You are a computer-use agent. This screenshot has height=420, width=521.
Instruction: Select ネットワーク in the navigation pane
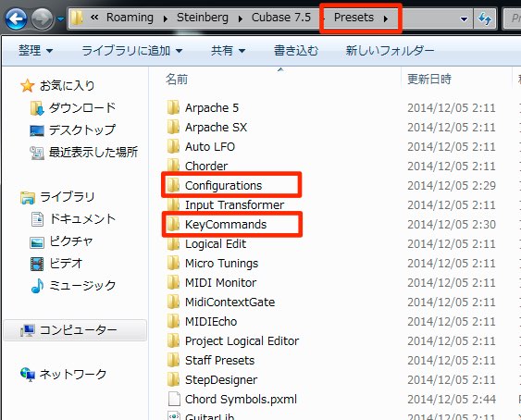click(x=64, y=374)
